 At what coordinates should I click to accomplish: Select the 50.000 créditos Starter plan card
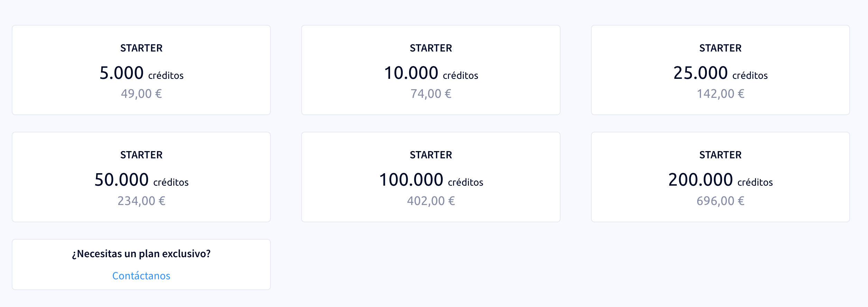tap(141, 177)
